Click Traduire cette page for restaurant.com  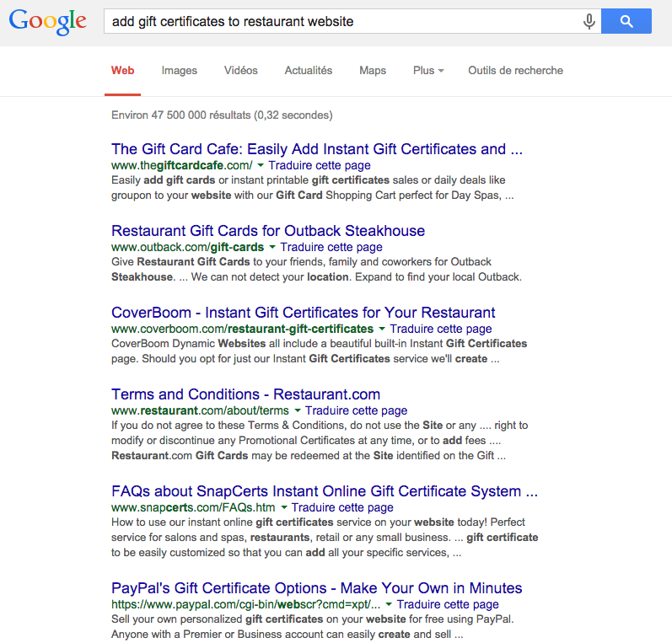click(356, 410)
